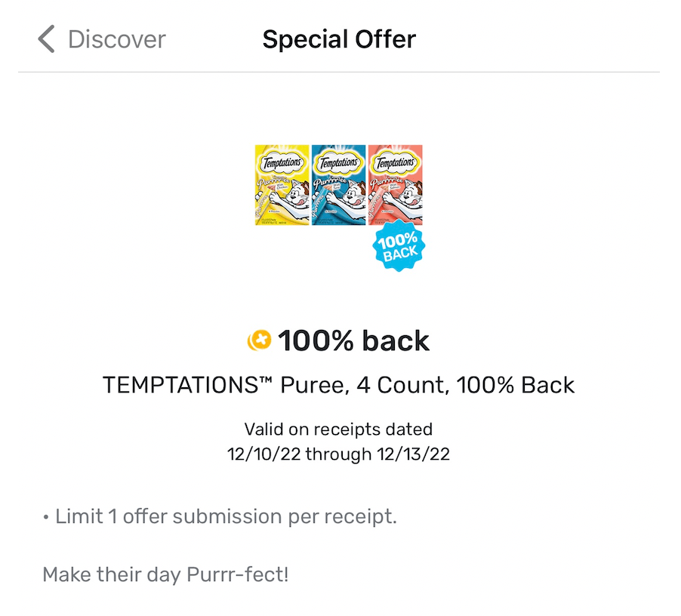Click the Temptations logo on pink package
This screenshot has width=681, height=616.
coord(395,162)
